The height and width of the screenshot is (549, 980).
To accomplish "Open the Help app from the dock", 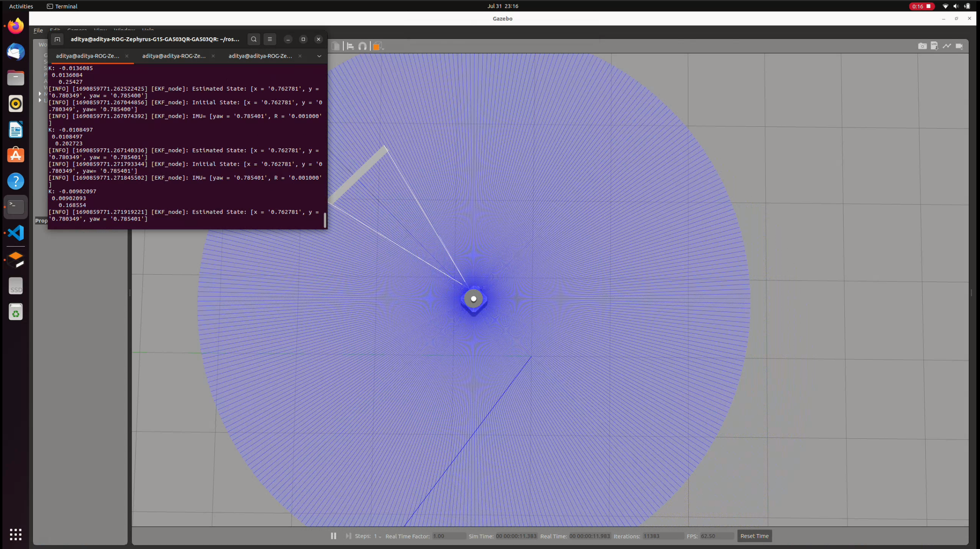I will 16,181.
